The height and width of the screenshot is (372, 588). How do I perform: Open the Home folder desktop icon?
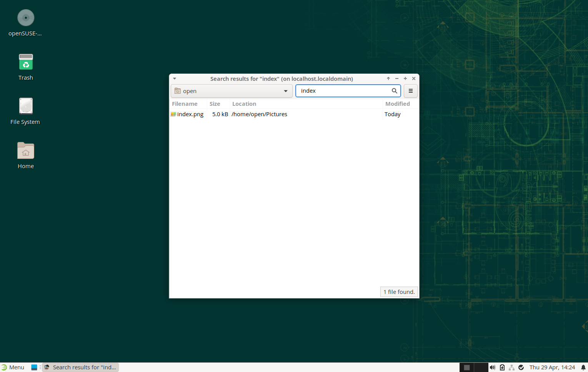[26, 151]
